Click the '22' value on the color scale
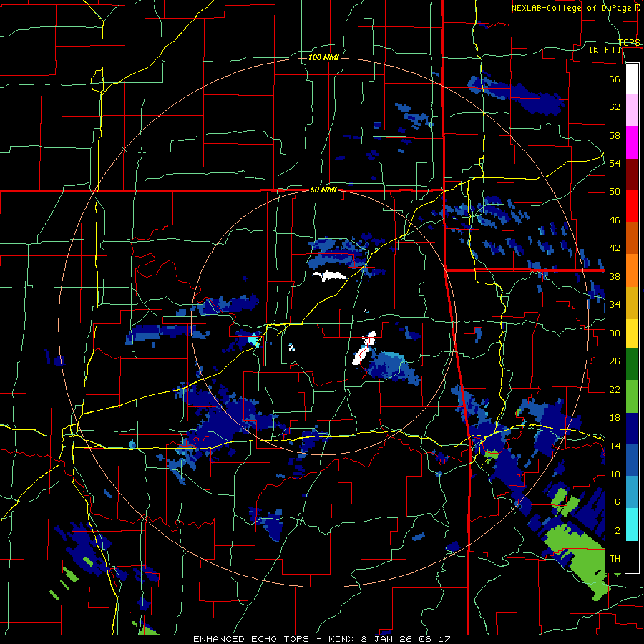644x644 pixels. click(x=615, y=389)
